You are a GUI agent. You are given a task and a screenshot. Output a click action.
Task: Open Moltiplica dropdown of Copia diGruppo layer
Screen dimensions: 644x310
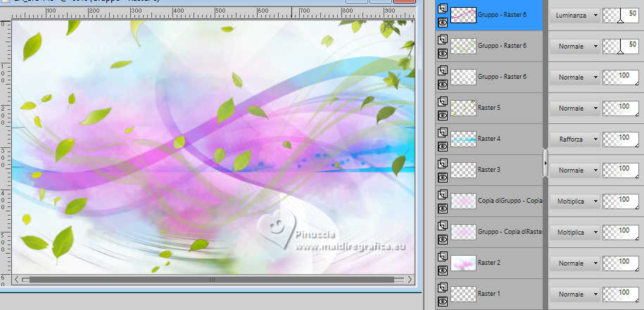(575, 201)
